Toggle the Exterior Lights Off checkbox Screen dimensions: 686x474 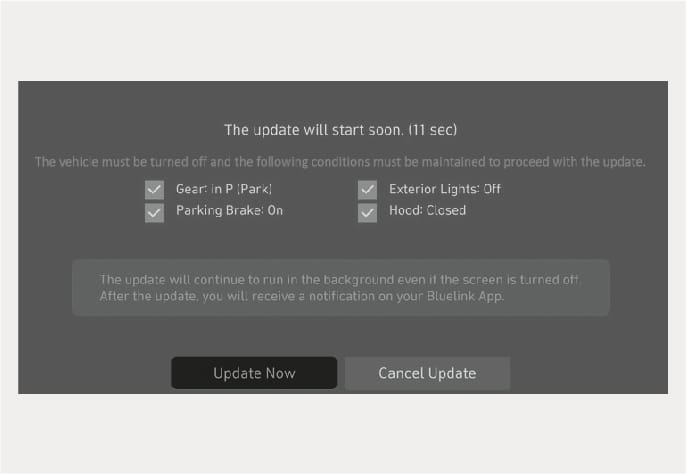[368, 190]
